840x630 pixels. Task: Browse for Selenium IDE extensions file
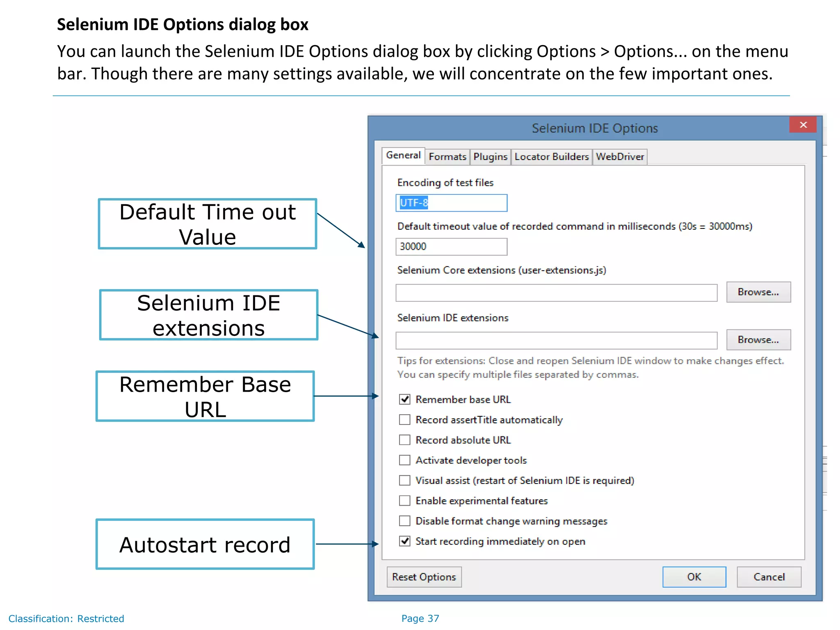(758, 340)
